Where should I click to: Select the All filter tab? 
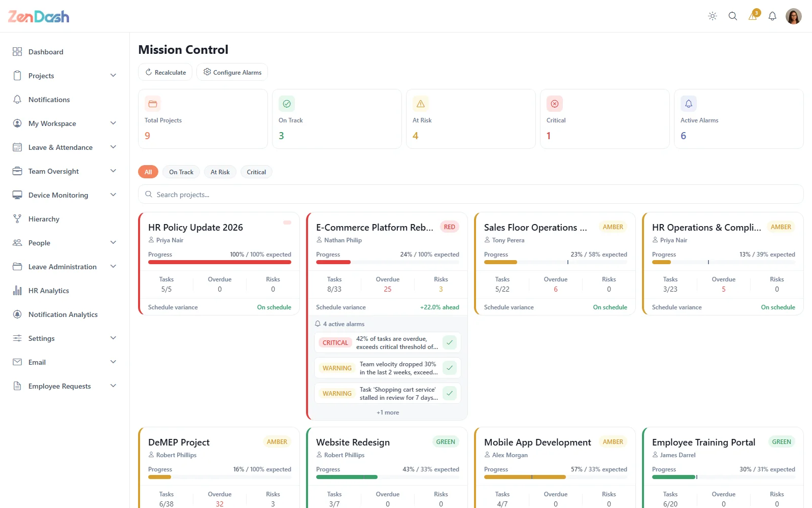click(148, 172)
